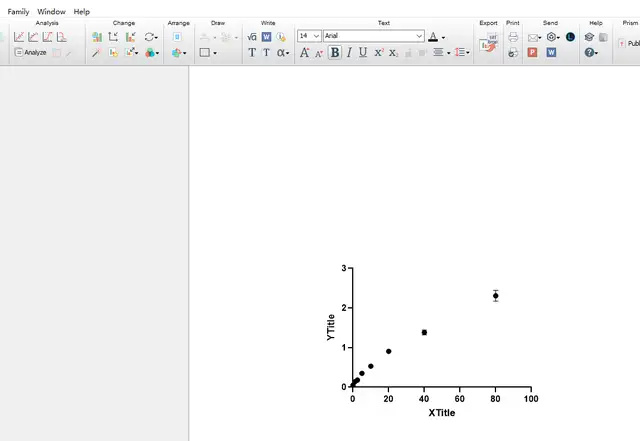Open the rotate/flip graph dropdown
This screenshot has width=640, height=441.
[151, 37]
